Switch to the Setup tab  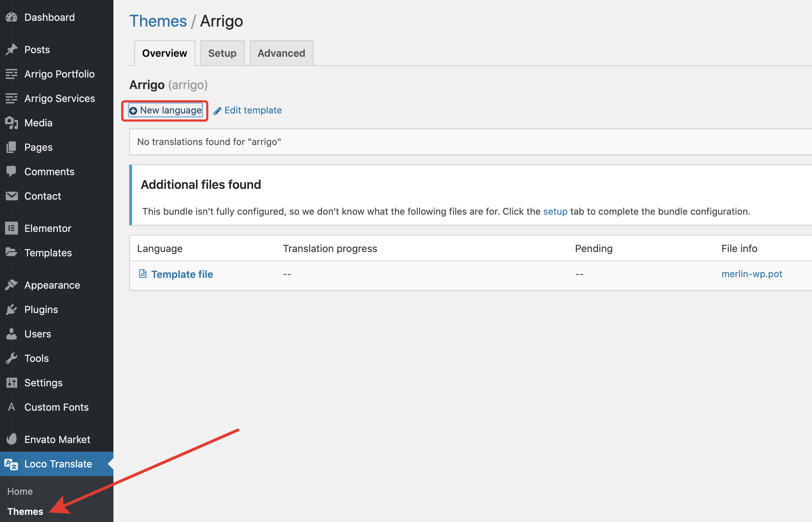tap(222, 53)
